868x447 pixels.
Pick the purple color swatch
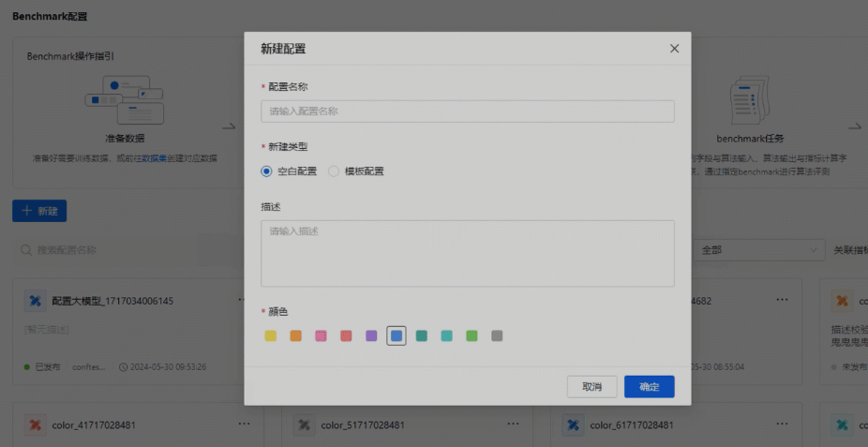[371, 335]
